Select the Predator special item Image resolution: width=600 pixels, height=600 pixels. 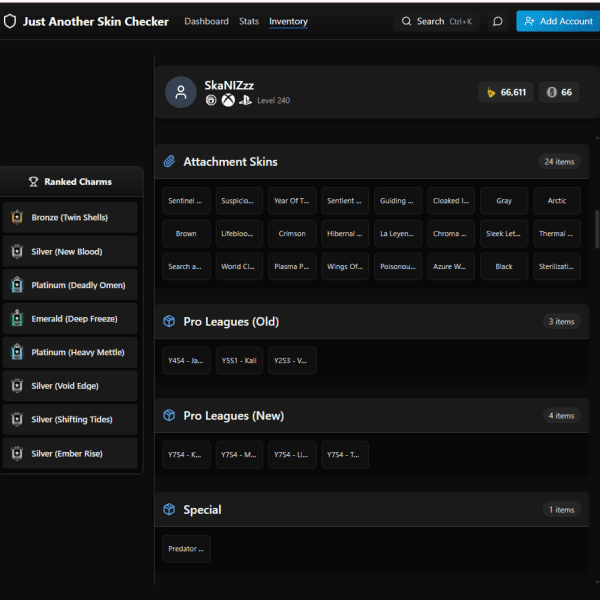point(186,549)
